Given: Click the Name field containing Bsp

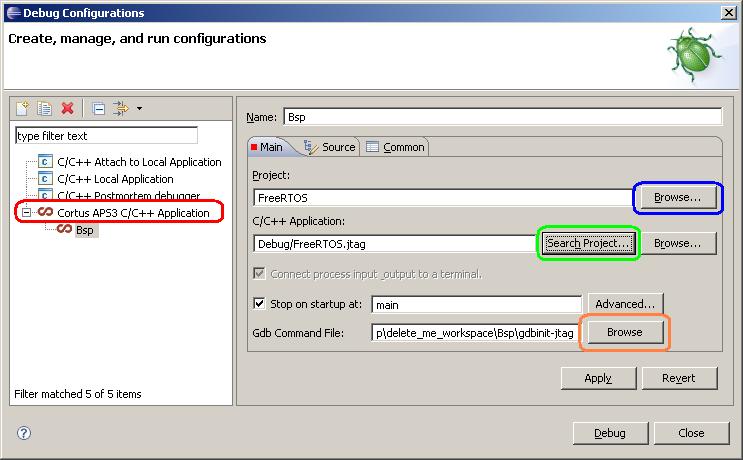Looking at the screenshot, I should tap(502, 117).
